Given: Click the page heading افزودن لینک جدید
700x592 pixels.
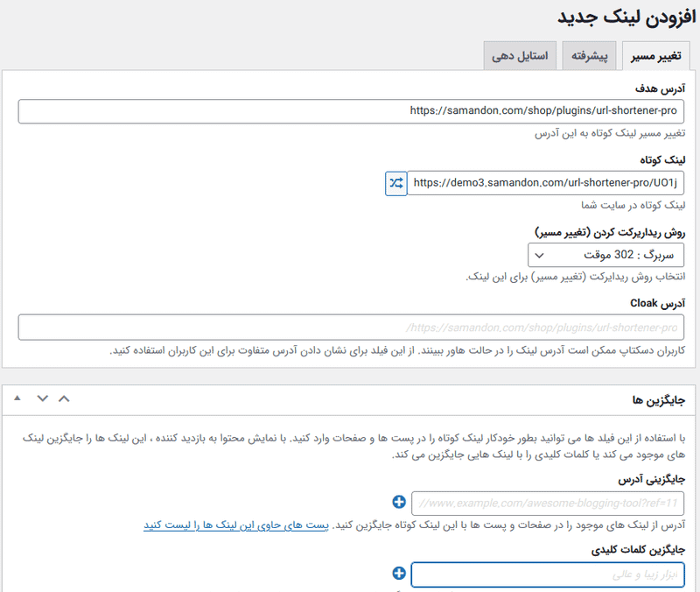Looking at the screenshot, I should 626,18.
